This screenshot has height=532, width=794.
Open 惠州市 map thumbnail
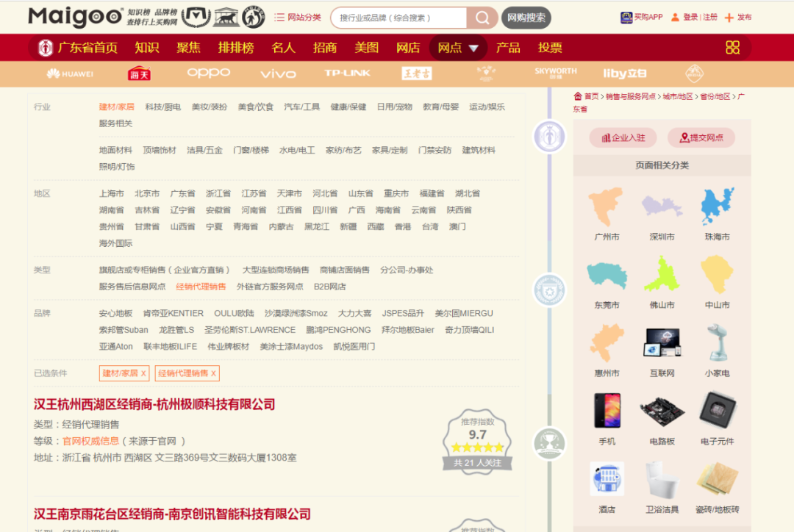click(607, 343)
